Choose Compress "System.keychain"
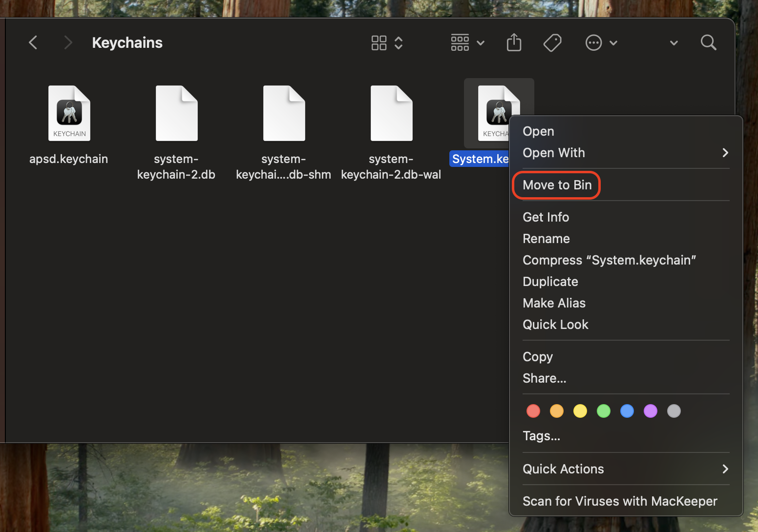The width and height of the screenshot is (758, 532). tap(609, 260)
